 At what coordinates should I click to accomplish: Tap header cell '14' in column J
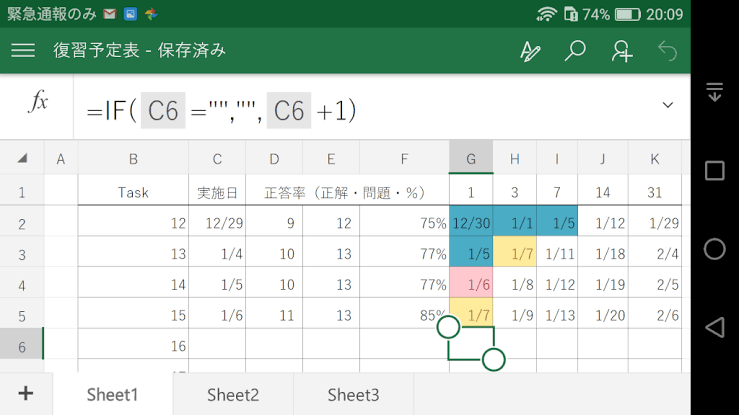(x=603, y=192)
